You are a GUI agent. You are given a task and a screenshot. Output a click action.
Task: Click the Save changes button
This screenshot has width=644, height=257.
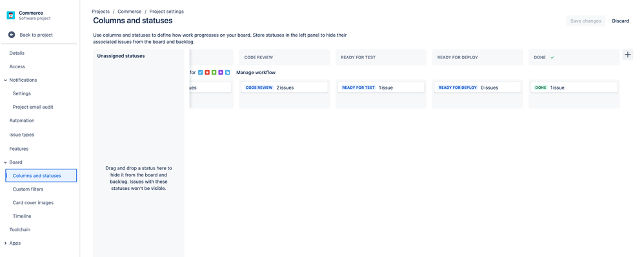pyautogui.click(x=586, y=21)
